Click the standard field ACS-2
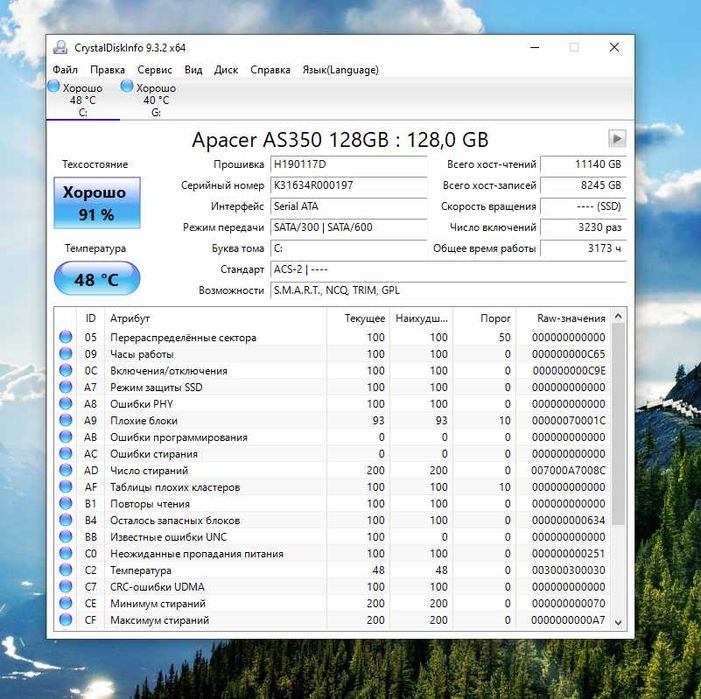 [x=448, y=269]
